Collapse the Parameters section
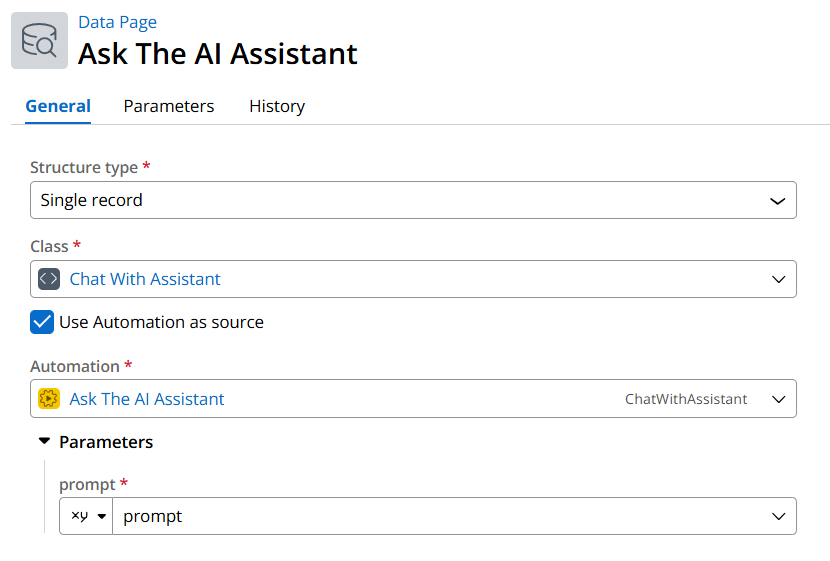 pos(44,441)
